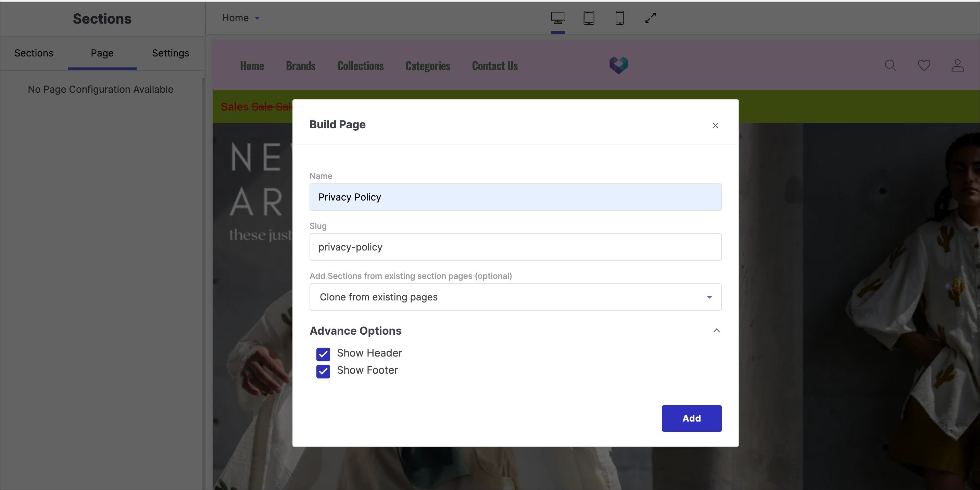Click the Home nav link in preview

[252, 66]
